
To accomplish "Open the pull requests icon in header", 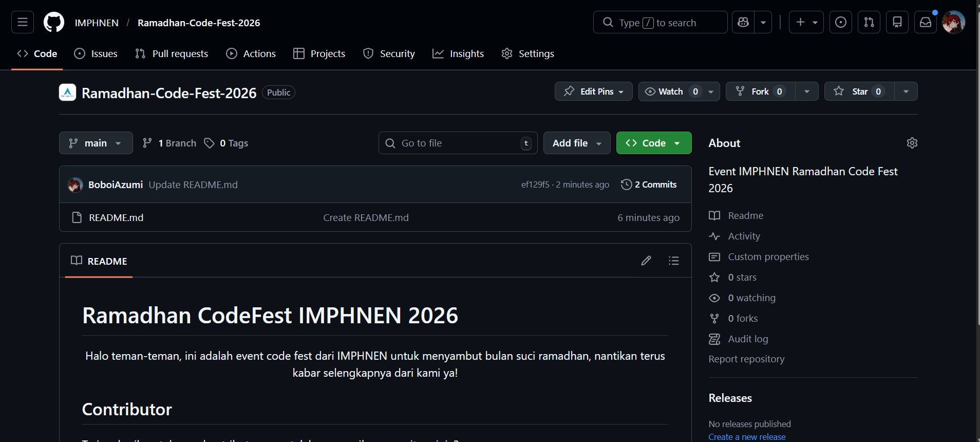I will click(x=869, y=22).
